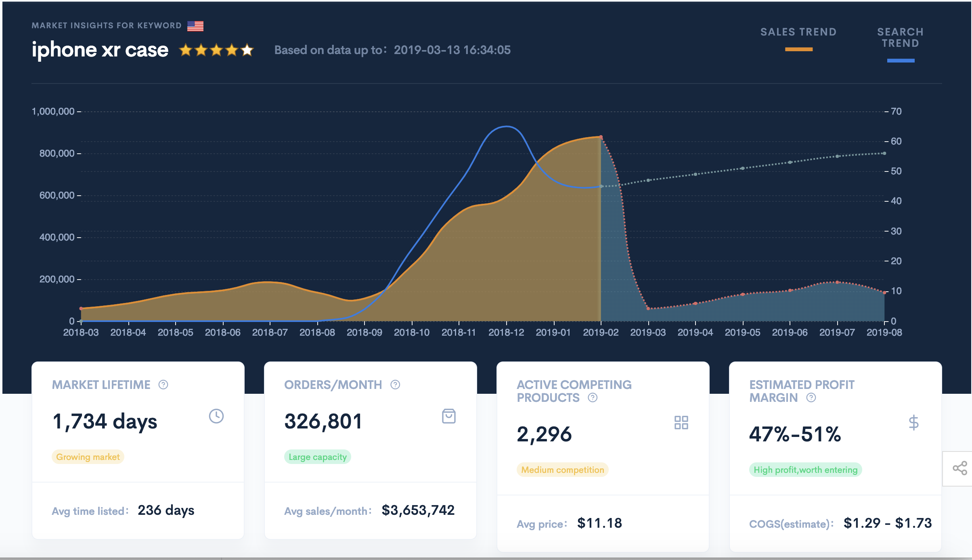
Task: Click the Growing market badge
Action: pyautogui.click(x=88, y=457)
